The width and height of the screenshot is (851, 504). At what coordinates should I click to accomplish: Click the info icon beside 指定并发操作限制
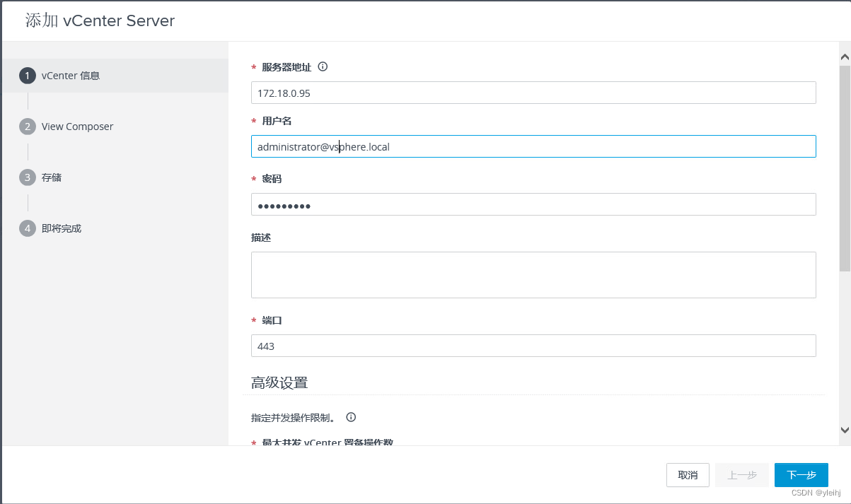(x=351, y=417)
